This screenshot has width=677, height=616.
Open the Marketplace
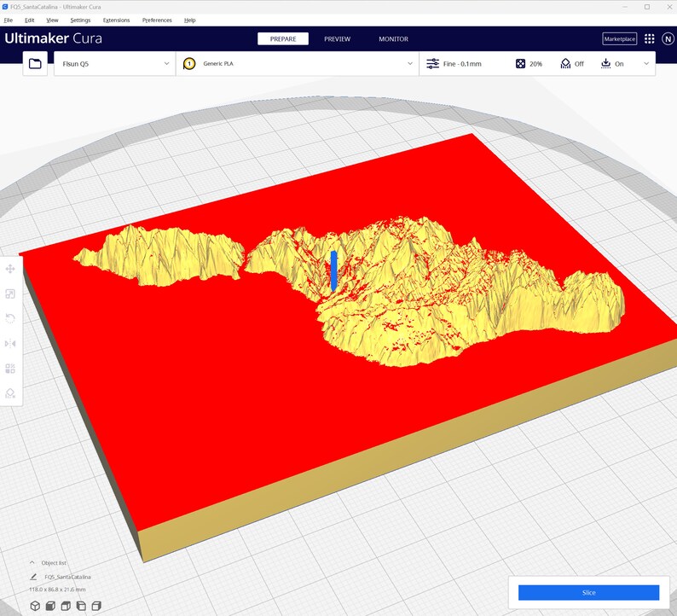pos(620,39)
